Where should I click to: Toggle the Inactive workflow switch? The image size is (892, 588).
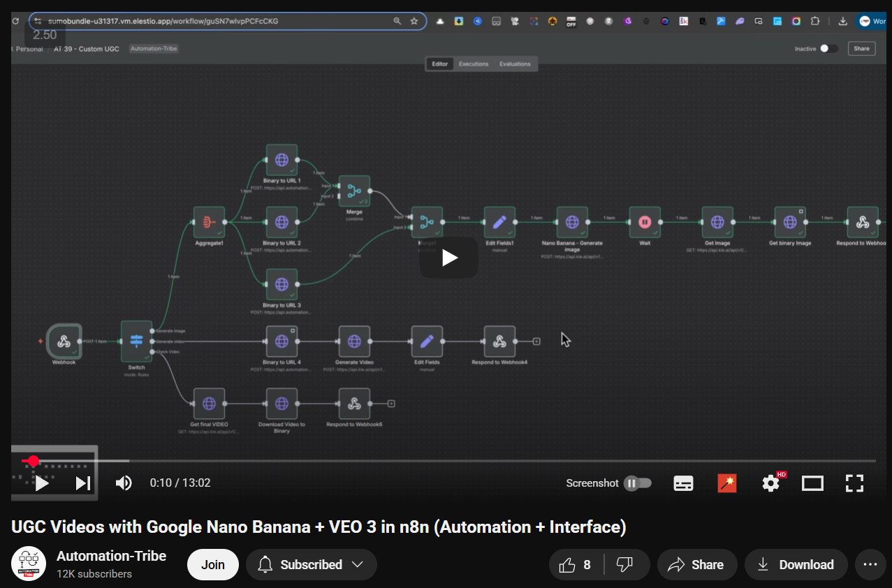click(828, 49)
